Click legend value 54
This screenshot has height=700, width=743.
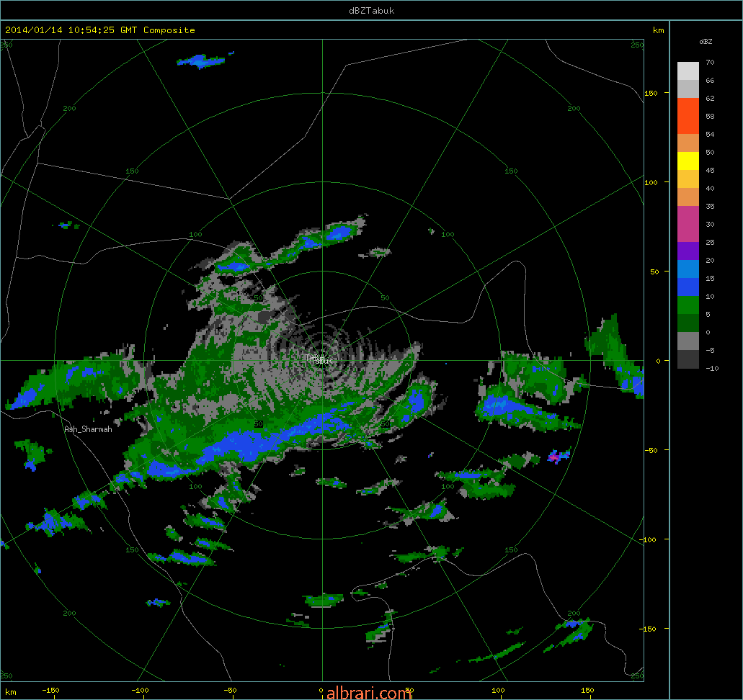tap(710, 134)
